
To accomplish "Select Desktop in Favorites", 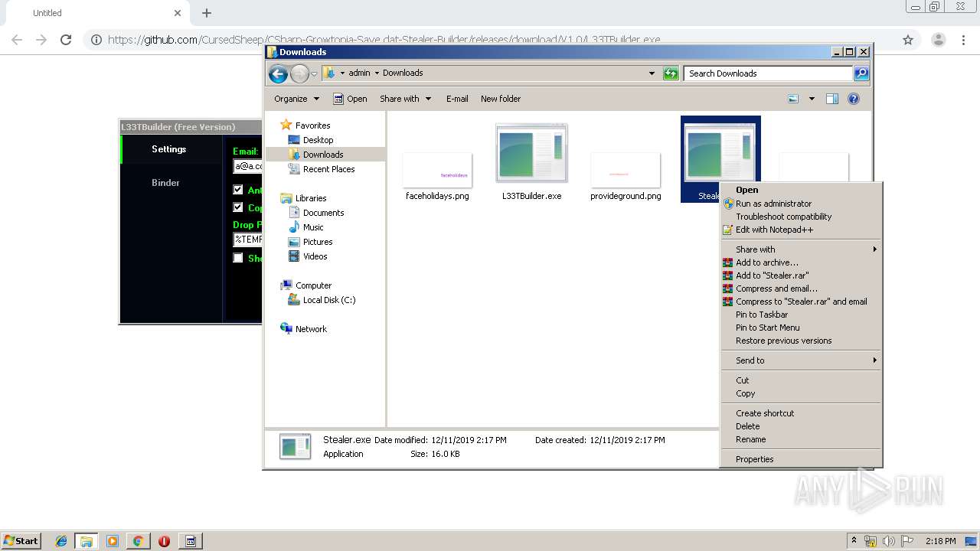I will coord(318,140).
